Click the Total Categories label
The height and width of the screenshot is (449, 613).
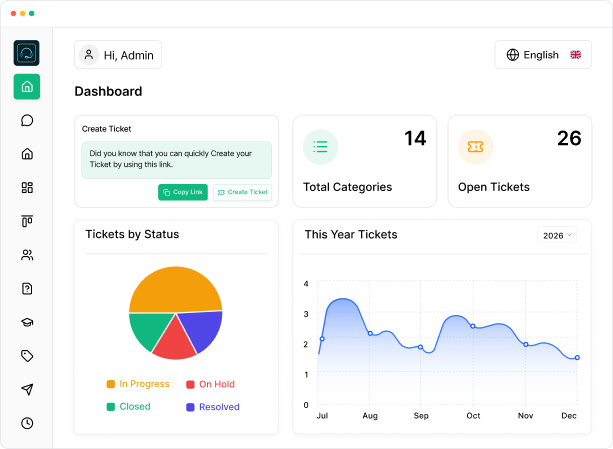[348, 187]
